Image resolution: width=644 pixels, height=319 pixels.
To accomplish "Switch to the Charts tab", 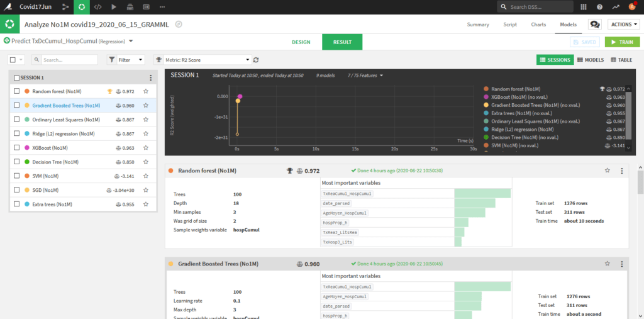I will pos(538,25).
